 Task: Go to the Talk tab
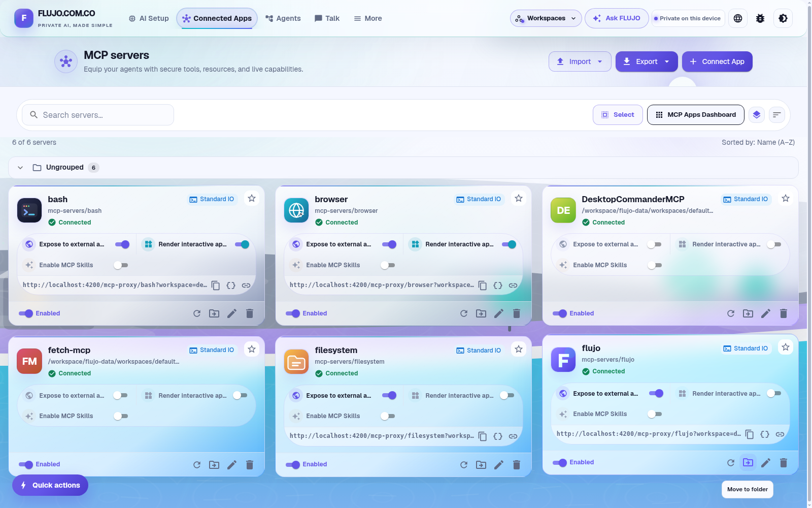click(327, 18)
